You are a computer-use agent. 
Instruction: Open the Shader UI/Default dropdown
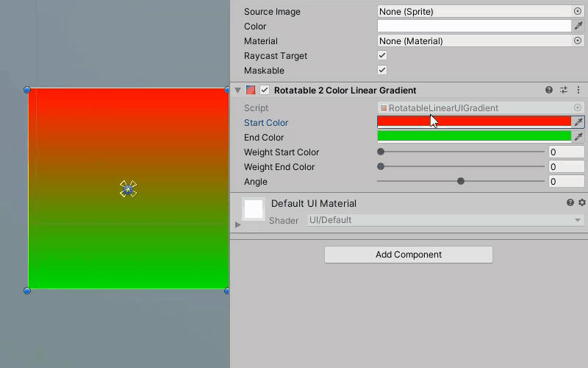pyautogui.click(x=445, y=220)
